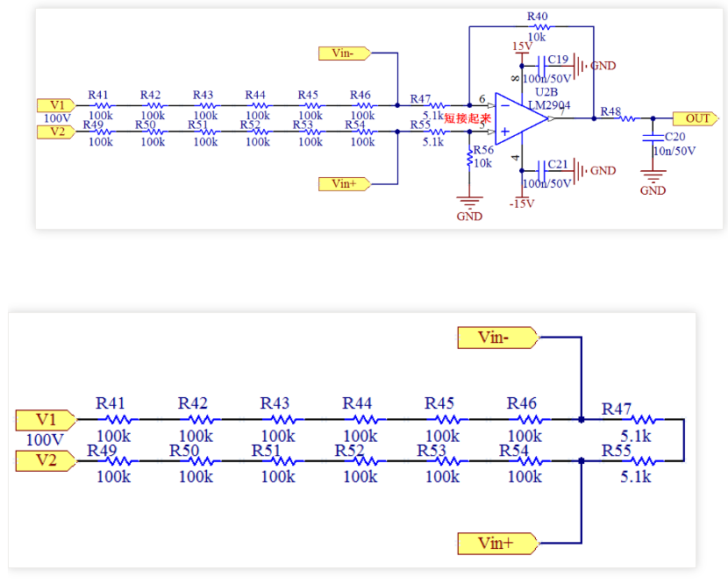Viewport: 728px width, 584px height.
Task: Select R46 resistor symbol in bottom schematic
Action: point(530,420)
